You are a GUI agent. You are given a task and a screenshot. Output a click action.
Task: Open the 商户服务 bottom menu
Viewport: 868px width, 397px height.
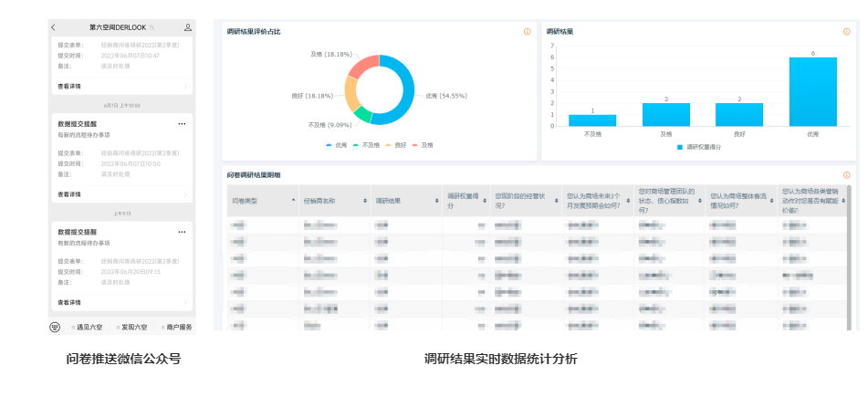click(x=177, y=327)
